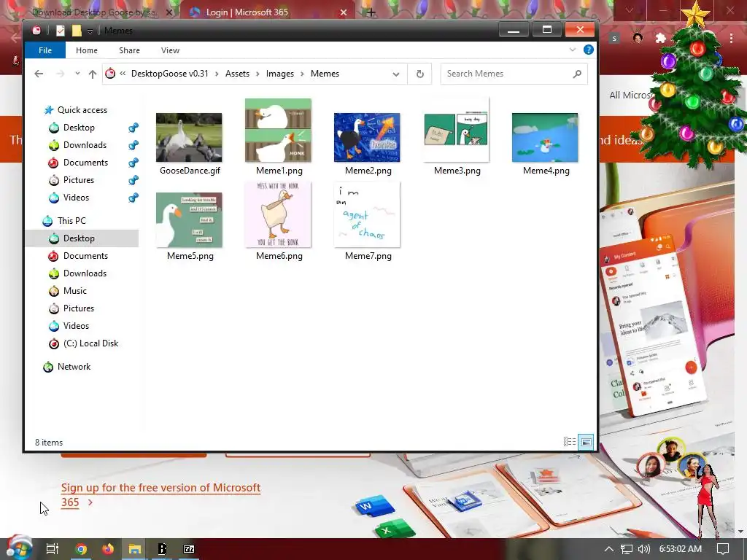Viewport: 747px width, 560px height.
Task: Open the File tab
Action: [45, 50]
